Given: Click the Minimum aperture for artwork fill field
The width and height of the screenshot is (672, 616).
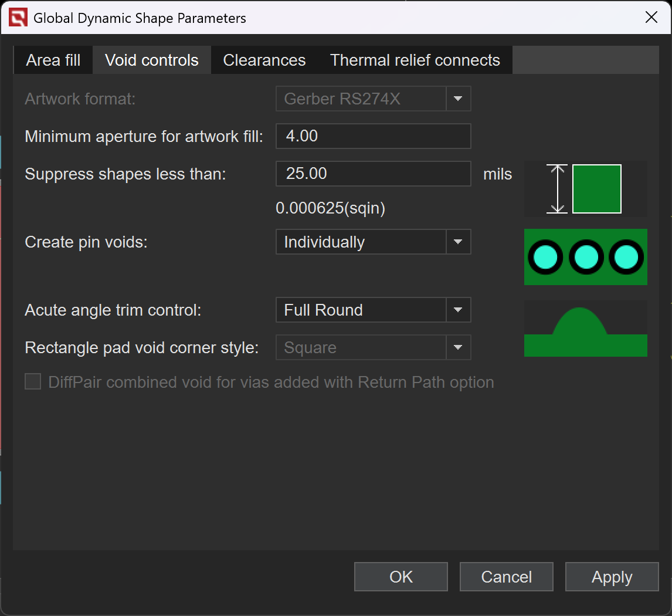Looking at the screenshot, I should (373, 136).
